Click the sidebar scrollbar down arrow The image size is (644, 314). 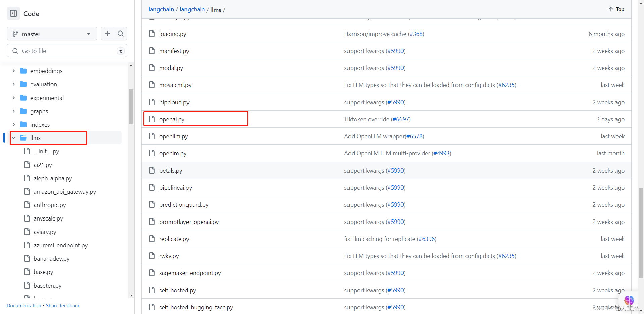[x=131, y=295]
